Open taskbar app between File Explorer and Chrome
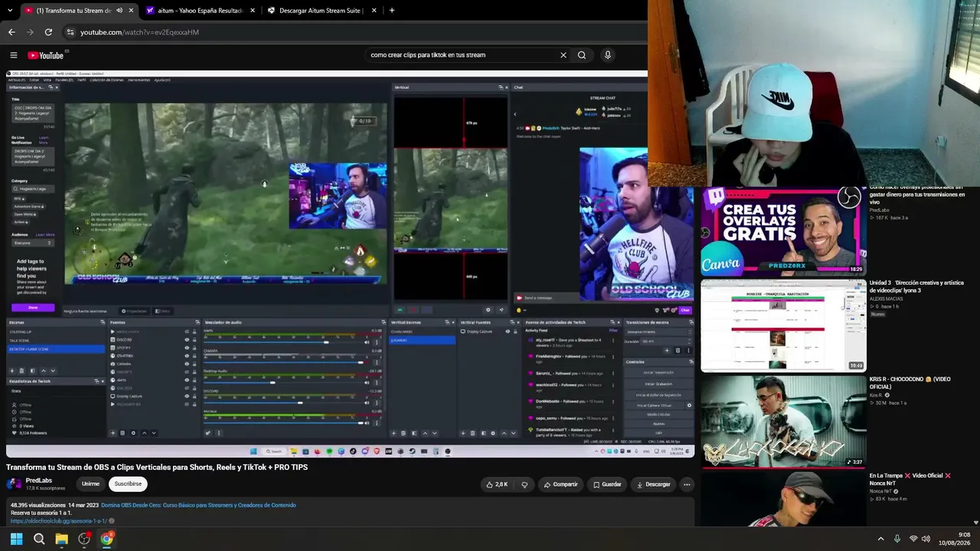Image resolution: width=980 pixels, height=551 pixels. (x=84, y=539)
